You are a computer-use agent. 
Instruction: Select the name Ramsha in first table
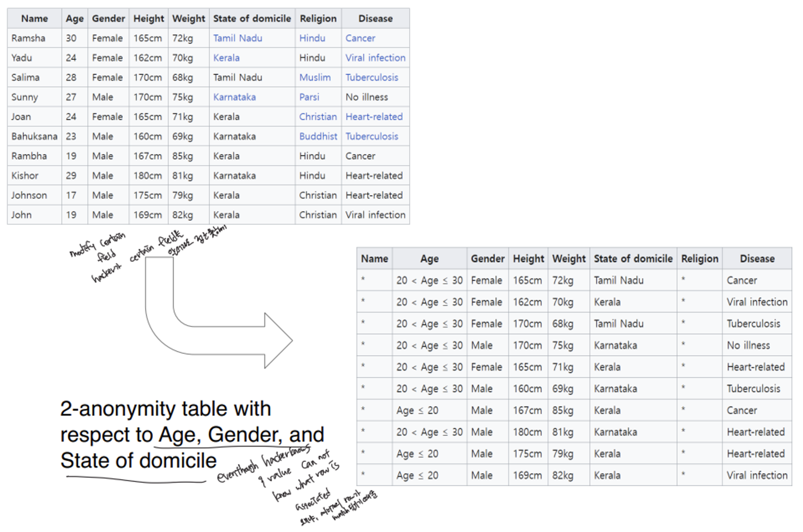(x=28, y=38)
